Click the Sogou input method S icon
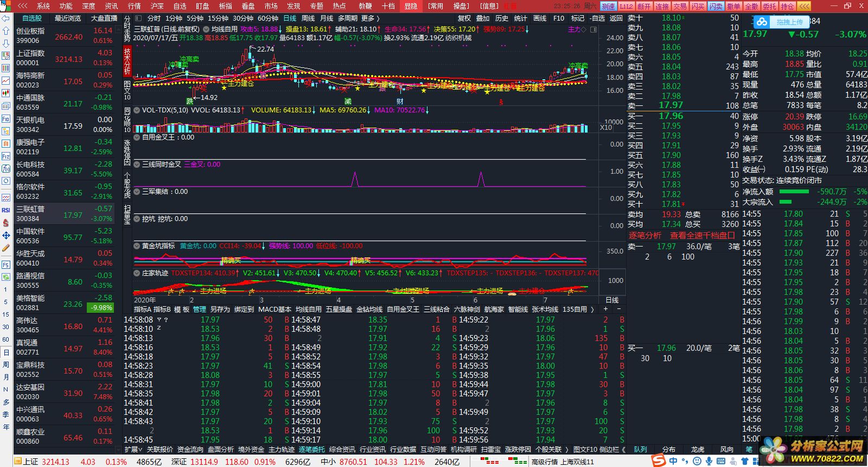868x467 pixels. (659, 460)
